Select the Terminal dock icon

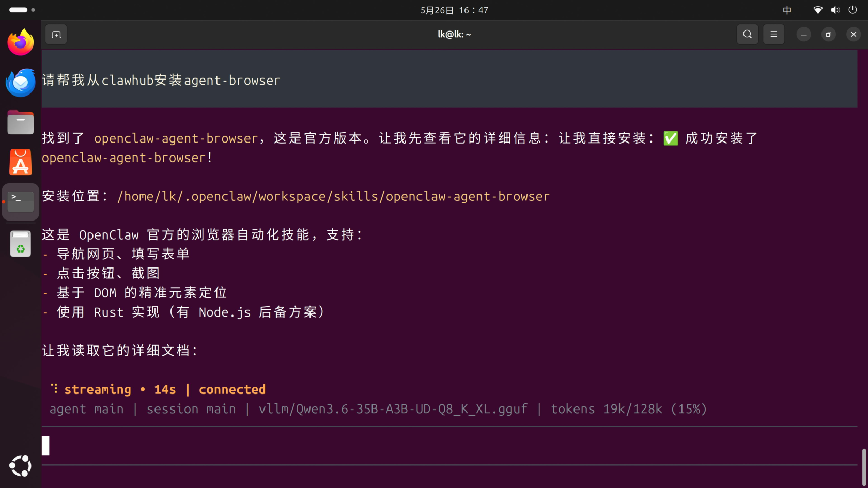[21, 201]
